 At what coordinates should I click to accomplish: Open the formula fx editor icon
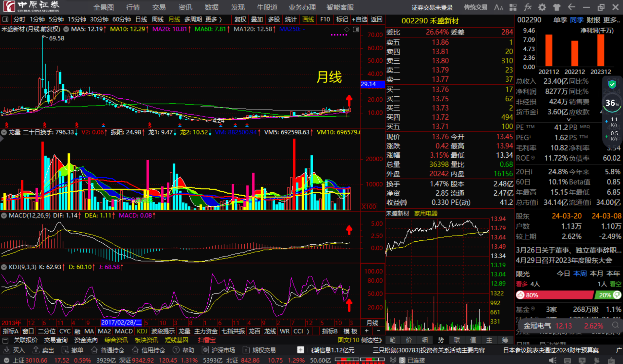(528, 7)
